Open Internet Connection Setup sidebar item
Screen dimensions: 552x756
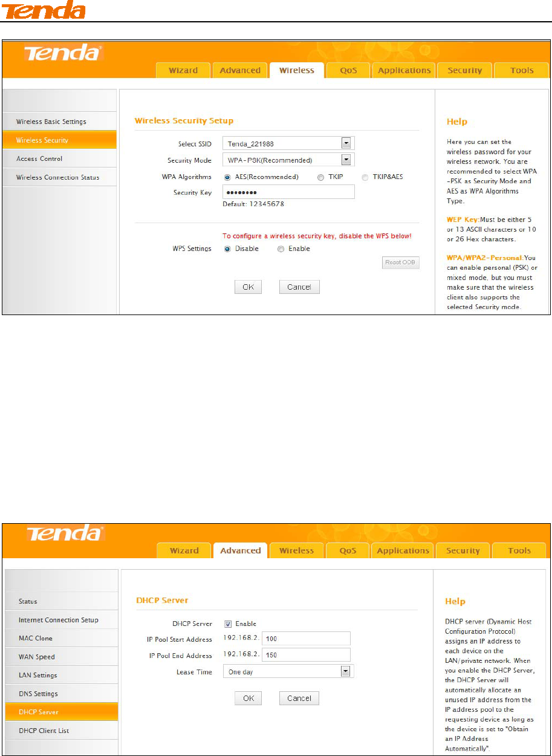[61, 620]
